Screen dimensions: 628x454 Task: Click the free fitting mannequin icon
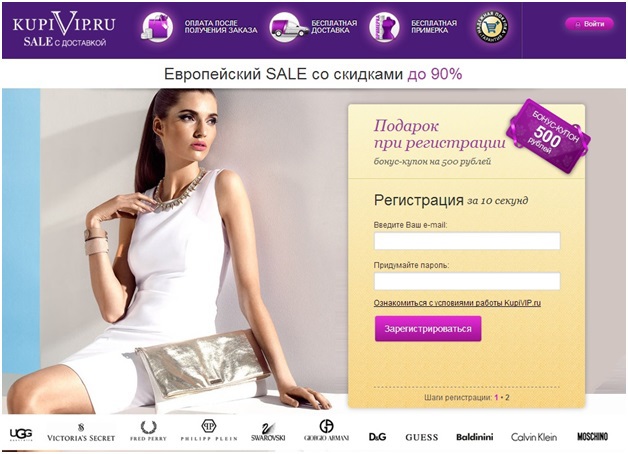(384, 27)
